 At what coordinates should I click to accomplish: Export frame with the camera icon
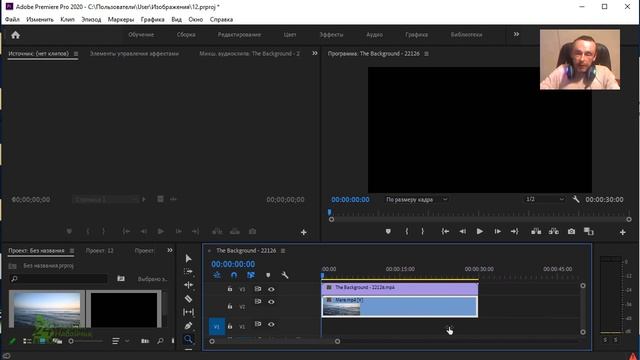(x=571, y=231)
